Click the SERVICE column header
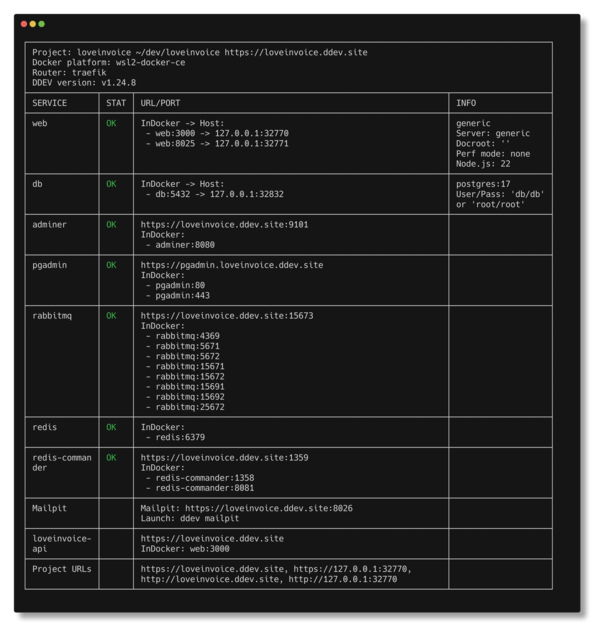The image size is (600, 632). pos(50,103)
